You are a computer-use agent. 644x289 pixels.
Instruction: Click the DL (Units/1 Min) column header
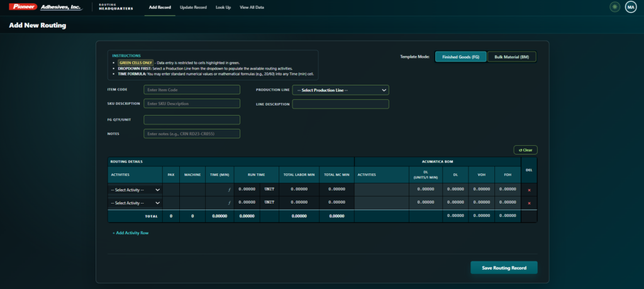(426, 175)
